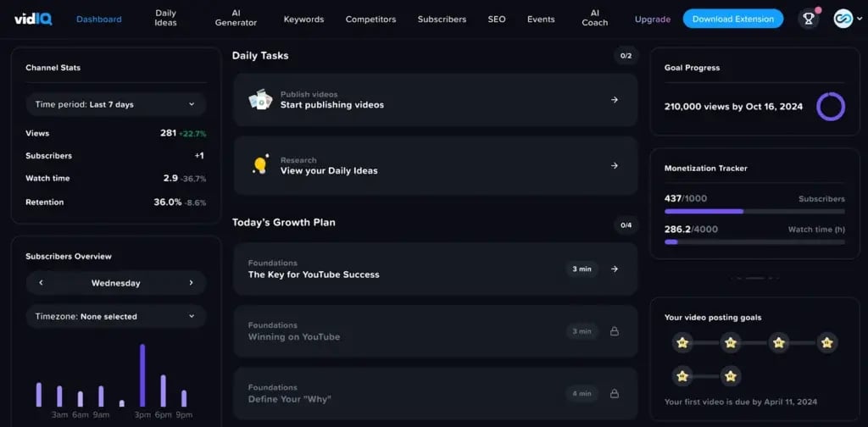Viewport: 868px width, 427px height.
Task: Click second star in bottom goals row
Action: pyautogui.click(x=731, y=375)
